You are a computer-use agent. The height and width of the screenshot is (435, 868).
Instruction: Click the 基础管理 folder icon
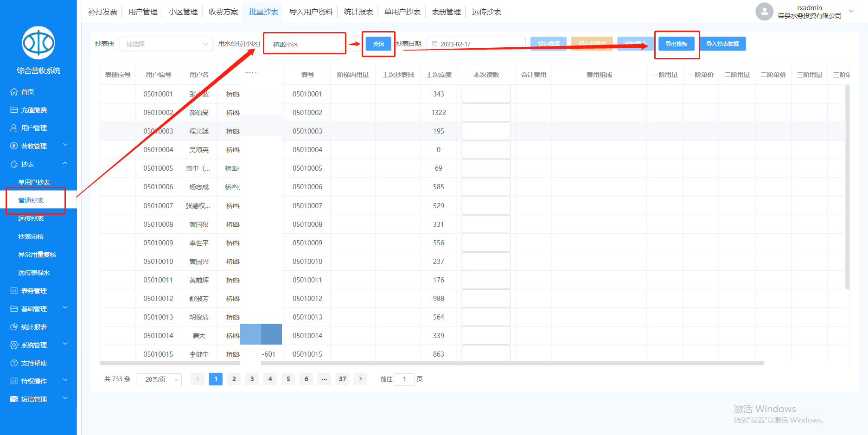pyautogui.click(x=14, y=309)
